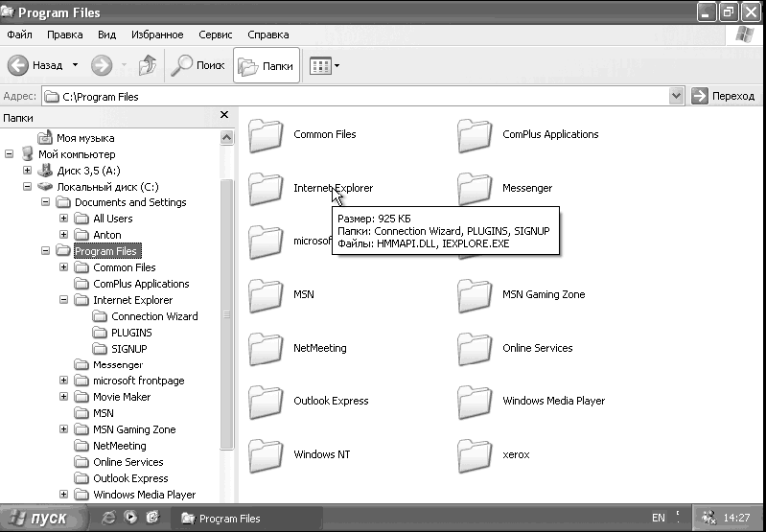
Task: Collapse the Program Files tree node
Action: pyautogui.click(x=45, y=250)
